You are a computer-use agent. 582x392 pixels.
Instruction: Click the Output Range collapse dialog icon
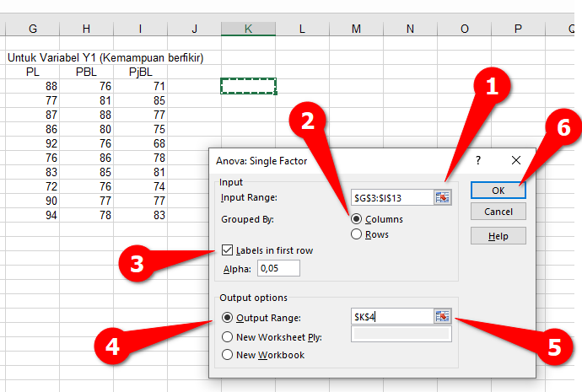[x=444, y=316]
